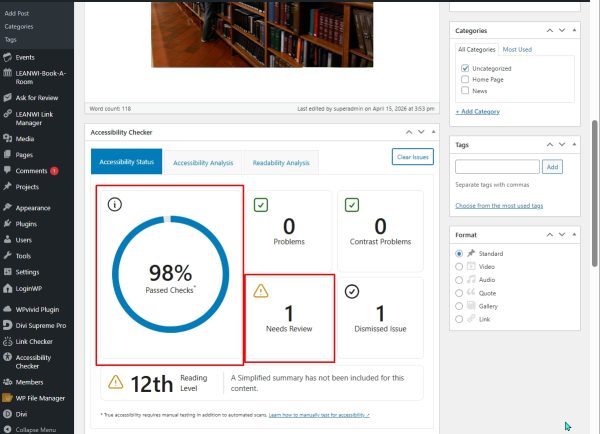Move Categories panel up
This screenshot has width=600, height=434.
point(550,30)
